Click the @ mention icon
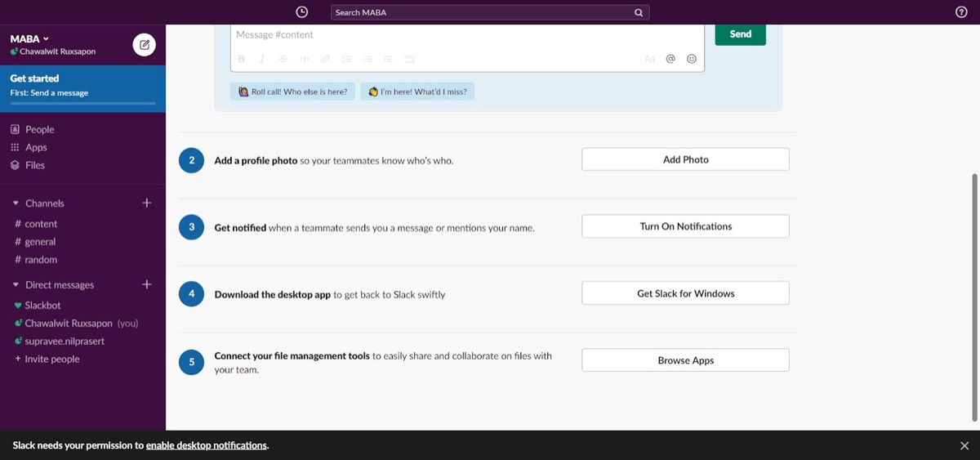 670,59
